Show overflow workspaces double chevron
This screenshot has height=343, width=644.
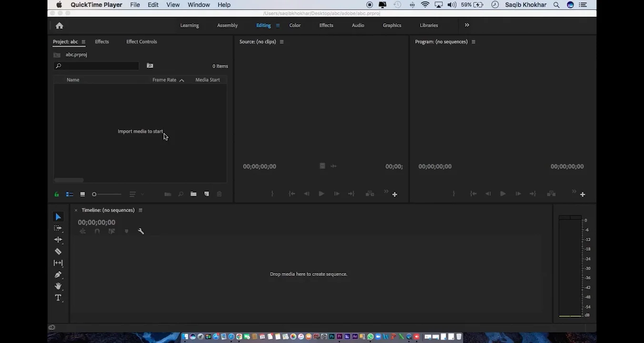[x=467, y=25]
